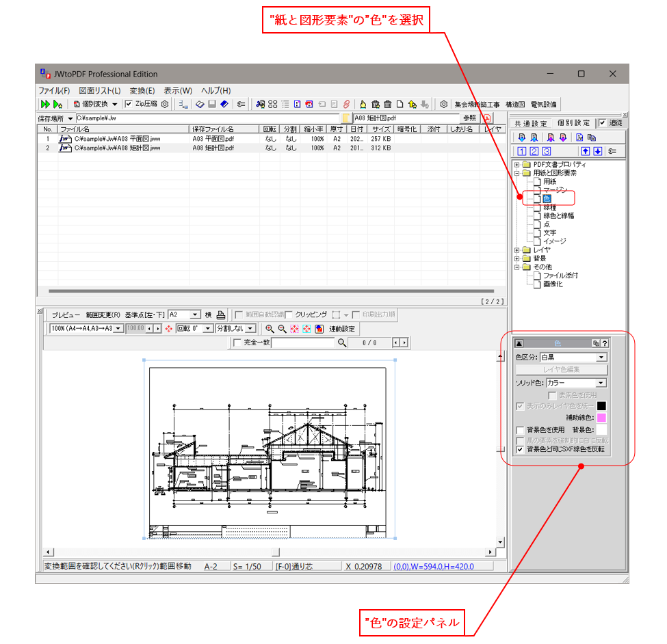Click the green convert-all double arrow icon
The width and height of the screenshot is (667, 644).
(x=45, y=104)
